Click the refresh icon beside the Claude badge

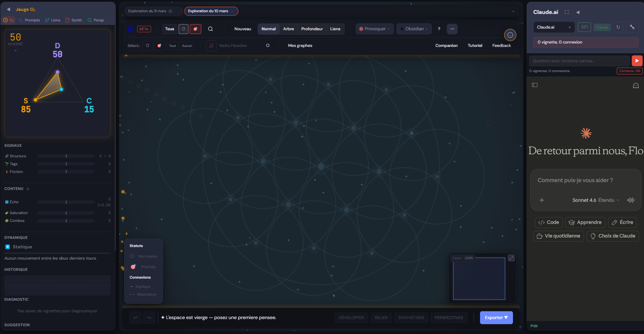click(618, 27)
